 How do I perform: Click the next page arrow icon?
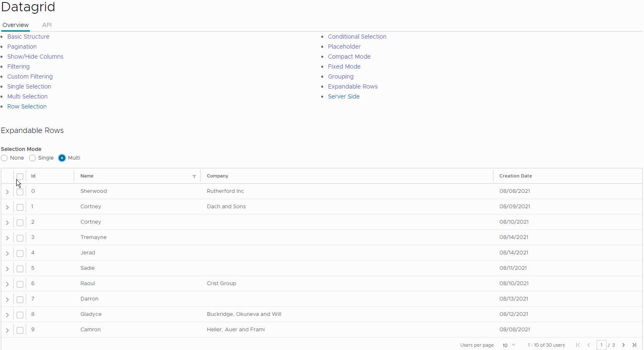coord(623,345)
